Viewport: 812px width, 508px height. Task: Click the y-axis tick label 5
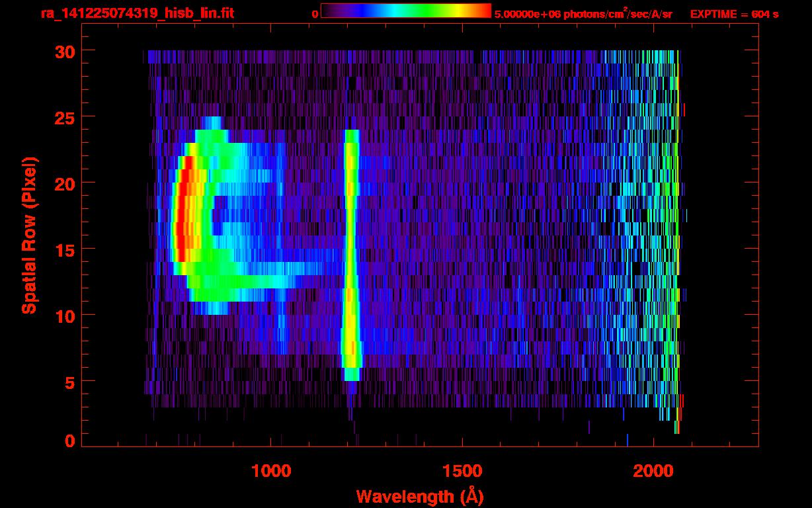click(69, 382)
